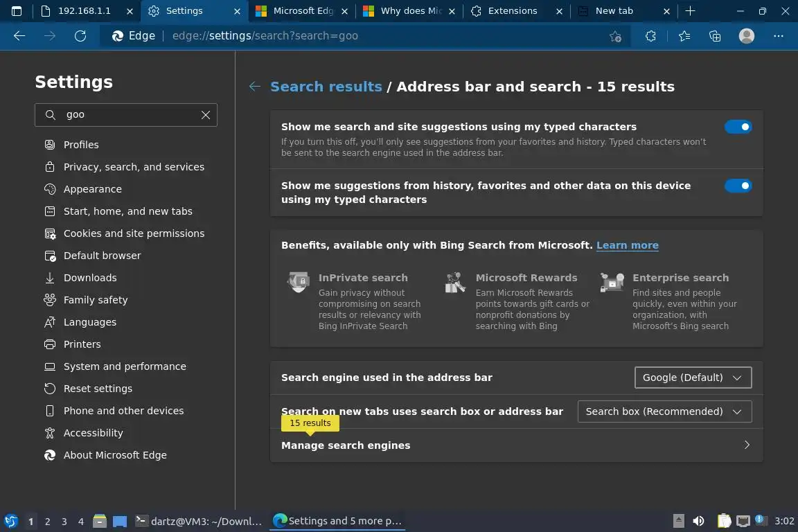Expand Manage search engines chevron

(747, 445)
